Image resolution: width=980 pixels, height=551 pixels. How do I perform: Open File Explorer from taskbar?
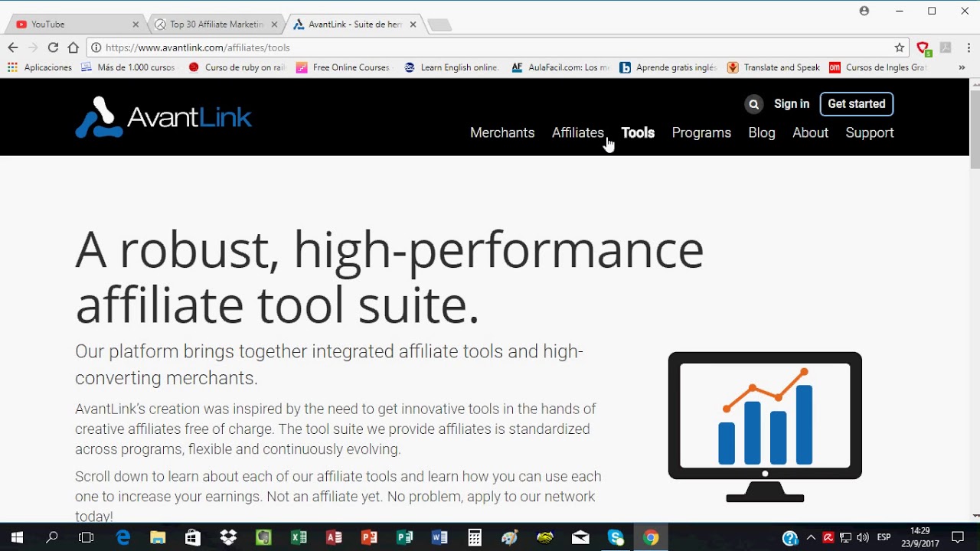(158, 537)
